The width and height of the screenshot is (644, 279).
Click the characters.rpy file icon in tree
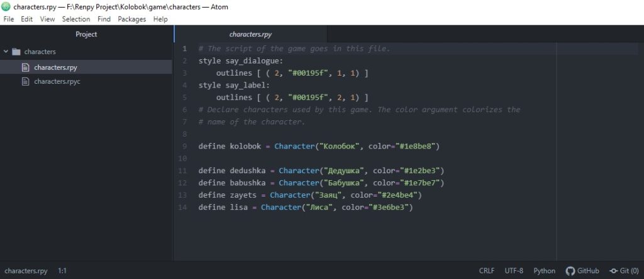[x=25, y=67]
